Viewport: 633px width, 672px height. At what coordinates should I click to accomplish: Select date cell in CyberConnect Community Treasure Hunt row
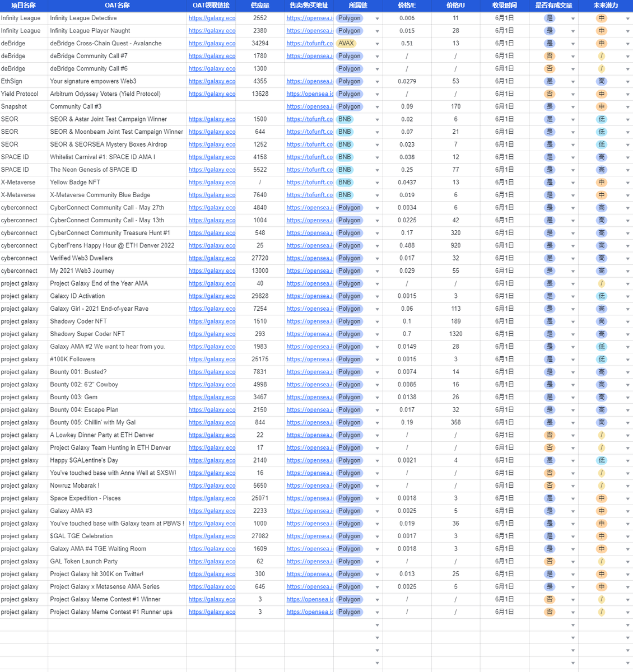click(x=504, y=233)
